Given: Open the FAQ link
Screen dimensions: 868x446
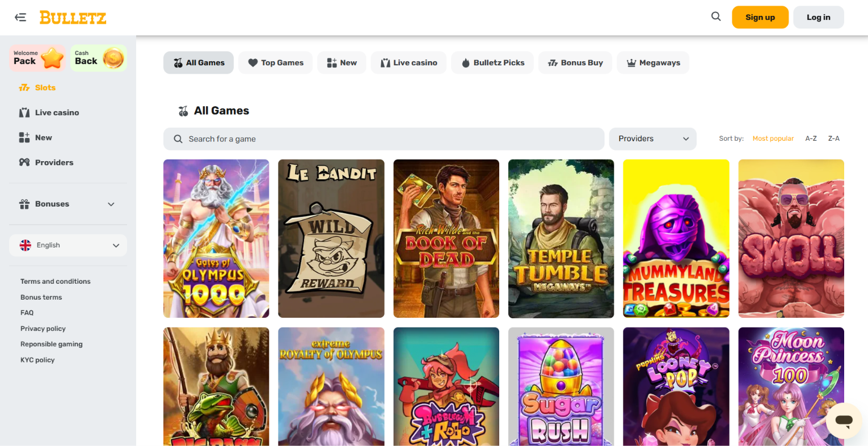Looking at the screenshot, I should (x=27, y=313).
